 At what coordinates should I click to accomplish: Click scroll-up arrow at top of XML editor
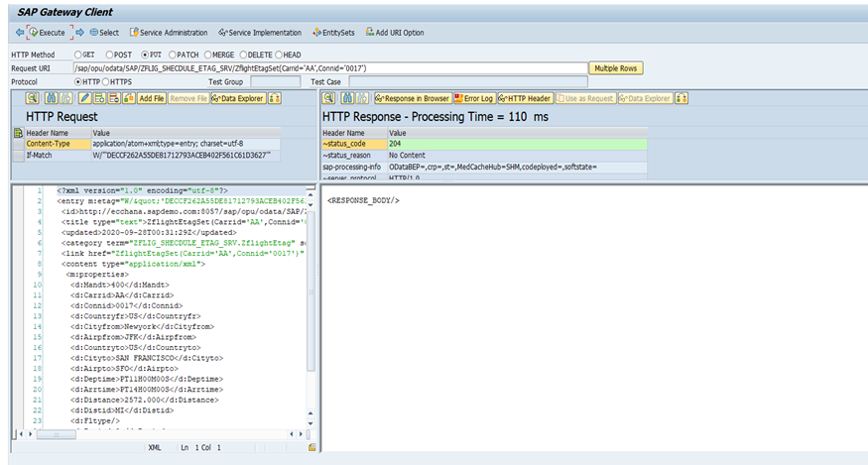310,195
